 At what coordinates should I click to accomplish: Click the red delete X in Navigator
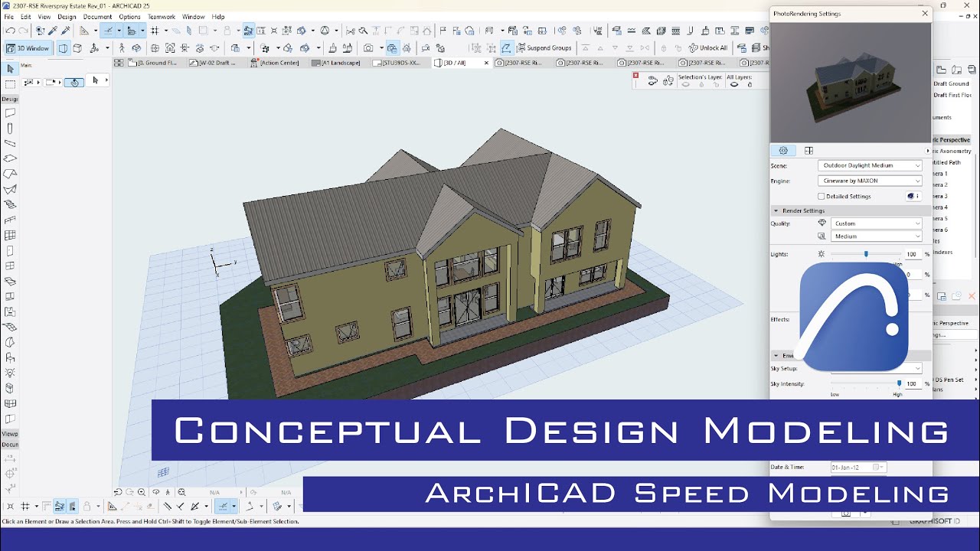[972, 296]
